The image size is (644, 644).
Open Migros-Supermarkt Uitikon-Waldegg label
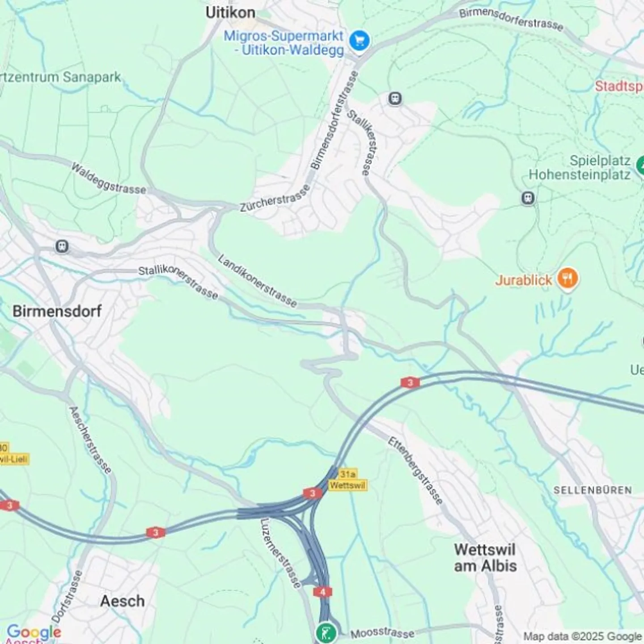click(x=284, y=43)
